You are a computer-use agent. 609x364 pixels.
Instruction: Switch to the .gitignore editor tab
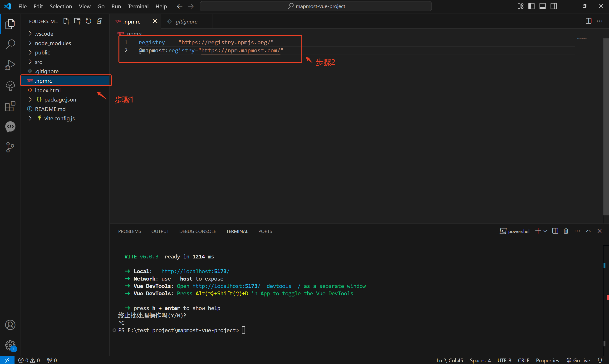coord(186,21)
